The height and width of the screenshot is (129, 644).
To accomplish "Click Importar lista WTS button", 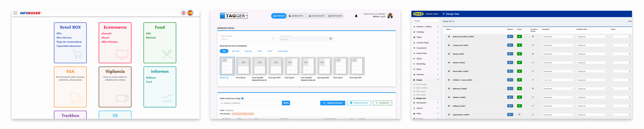I will click(x=359, y=103).
